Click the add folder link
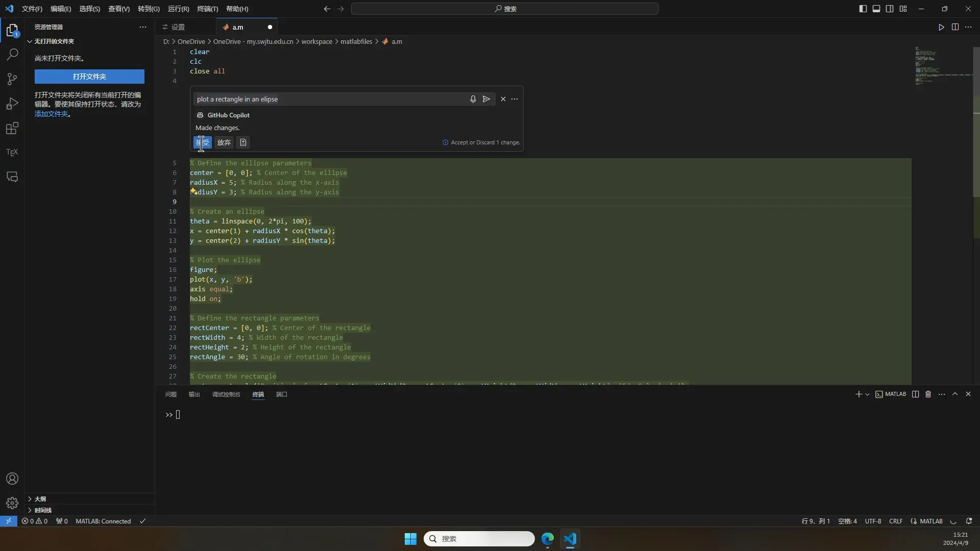The image size is (980, 551). pyautogui.click(x=51, y=114)
